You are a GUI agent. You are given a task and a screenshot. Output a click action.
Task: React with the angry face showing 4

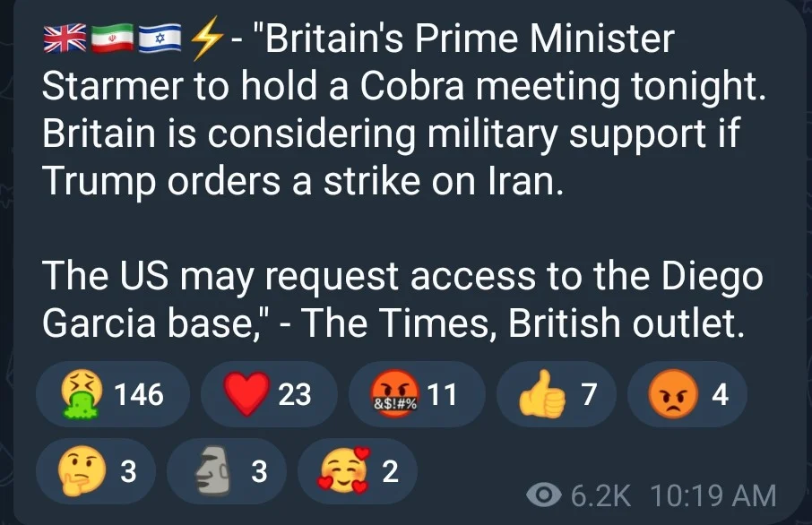(x=687, y=394)
